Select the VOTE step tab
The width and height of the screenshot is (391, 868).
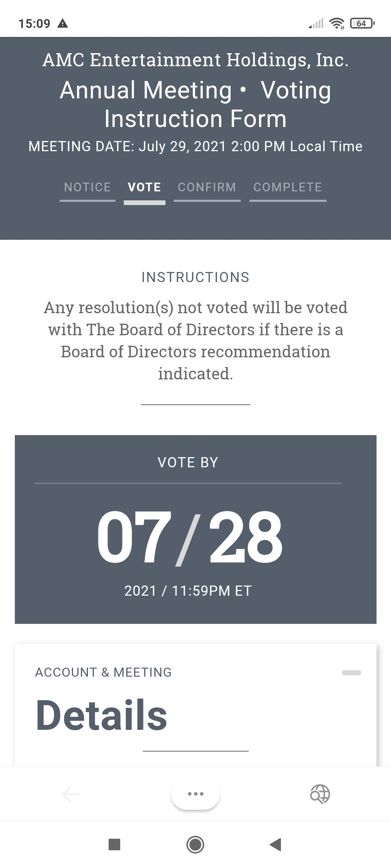tap(144, 187)
